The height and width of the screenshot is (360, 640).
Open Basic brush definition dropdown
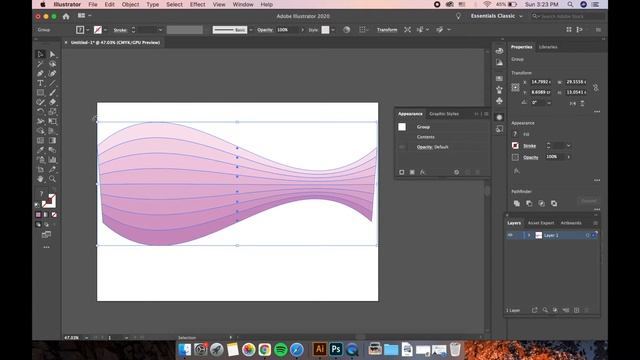[x=251, y=30]
